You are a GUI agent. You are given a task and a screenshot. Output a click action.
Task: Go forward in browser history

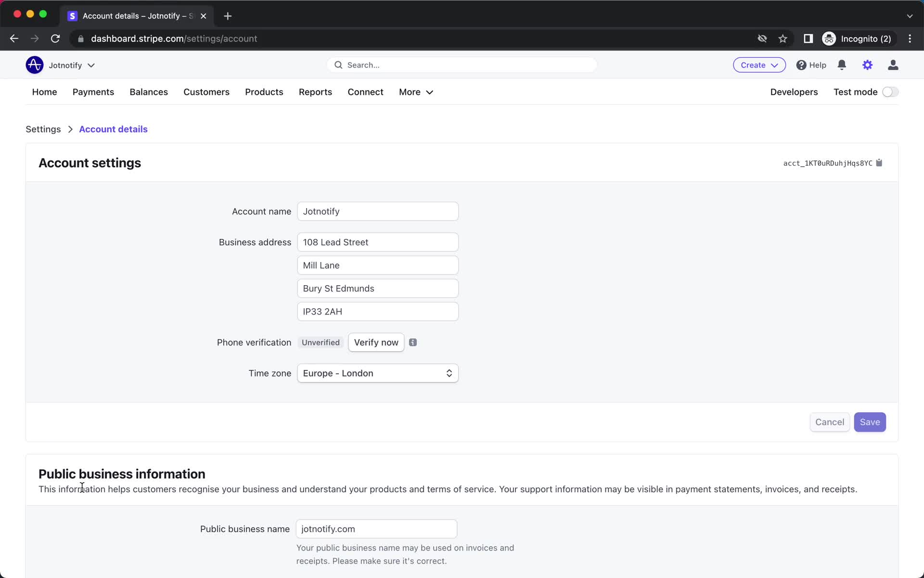(35, 39)
